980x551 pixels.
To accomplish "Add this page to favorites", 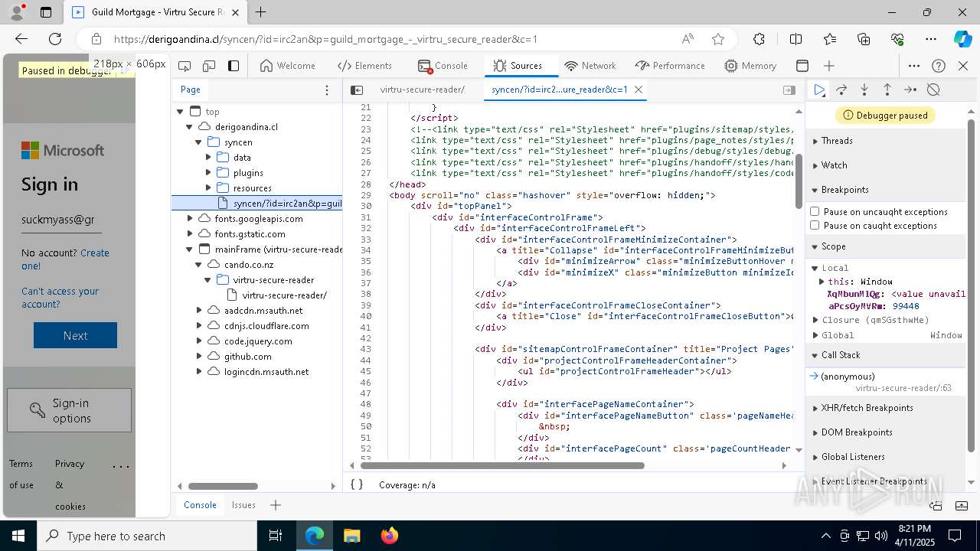I will pos(718,39).
